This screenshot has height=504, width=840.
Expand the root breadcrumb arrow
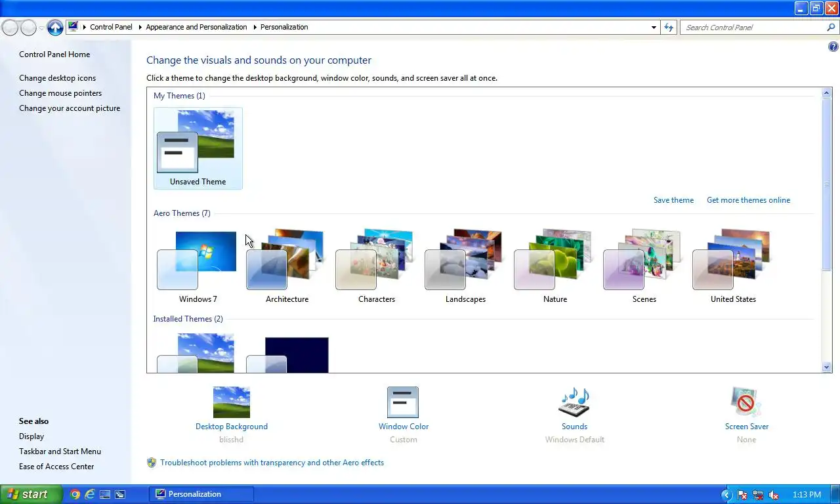(x=84, y=27)
